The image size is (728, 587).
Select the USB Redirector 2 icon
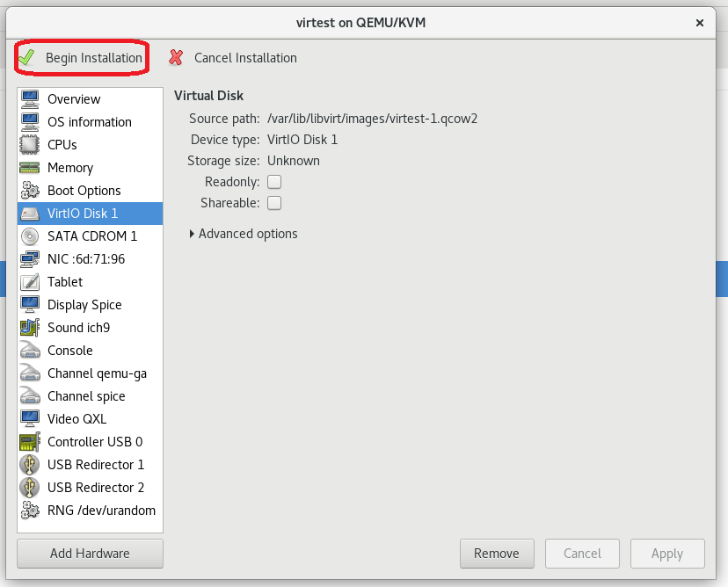(30, 487)
